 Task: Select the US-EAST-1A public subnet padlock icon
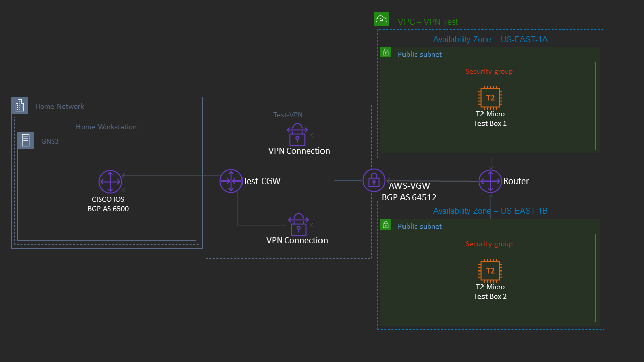pos(385,52)
